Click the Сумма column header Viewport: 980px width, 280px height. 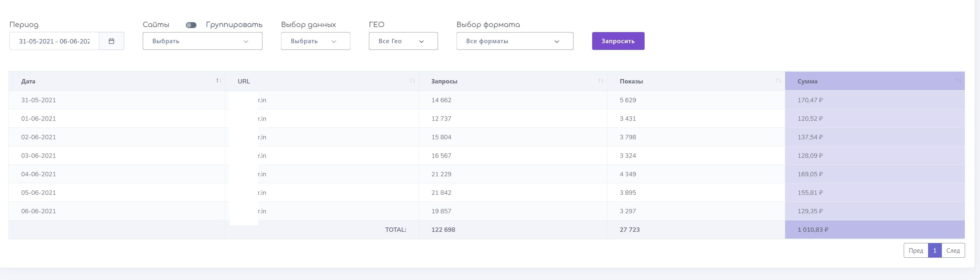point(807,81)
